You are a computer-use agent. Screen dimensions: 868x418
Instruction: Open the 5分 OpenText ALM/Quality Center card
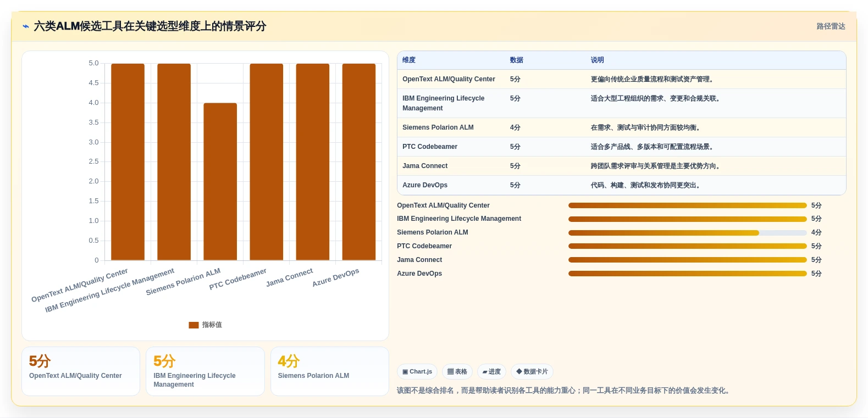click(81, 371)
